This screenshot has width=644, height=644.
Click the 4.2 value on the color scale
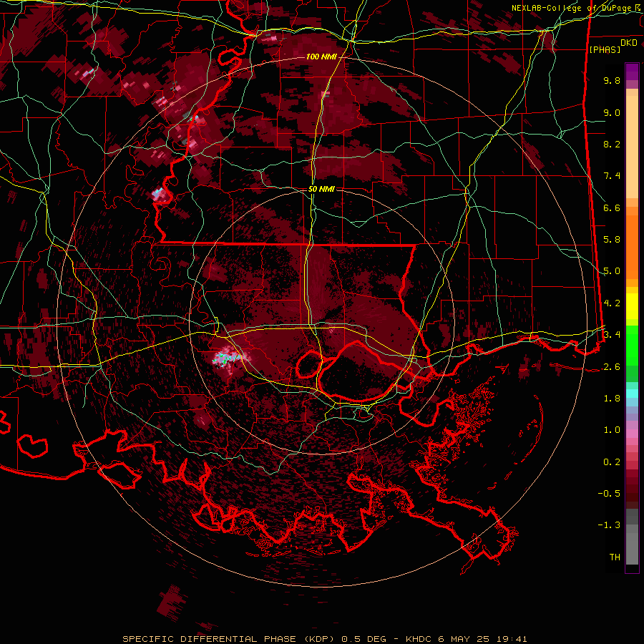[612, 303]
